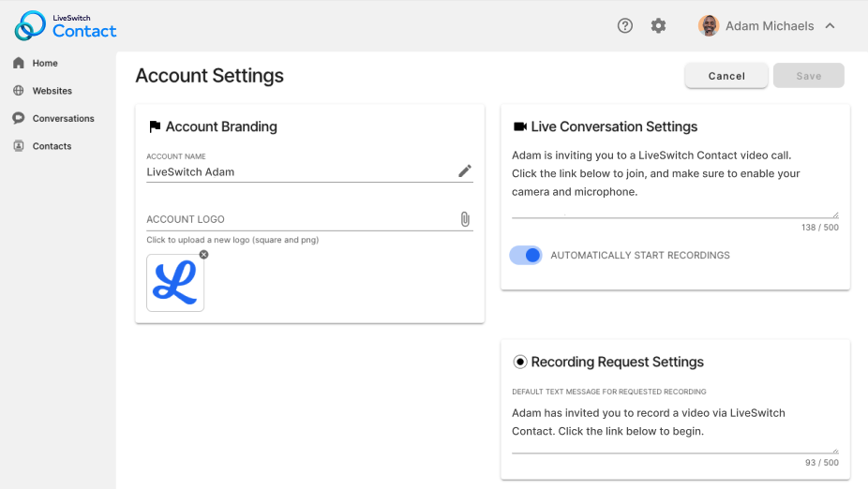Click the Recording Request Settings heading
868x489 pixels.
[x=617, y=362]
